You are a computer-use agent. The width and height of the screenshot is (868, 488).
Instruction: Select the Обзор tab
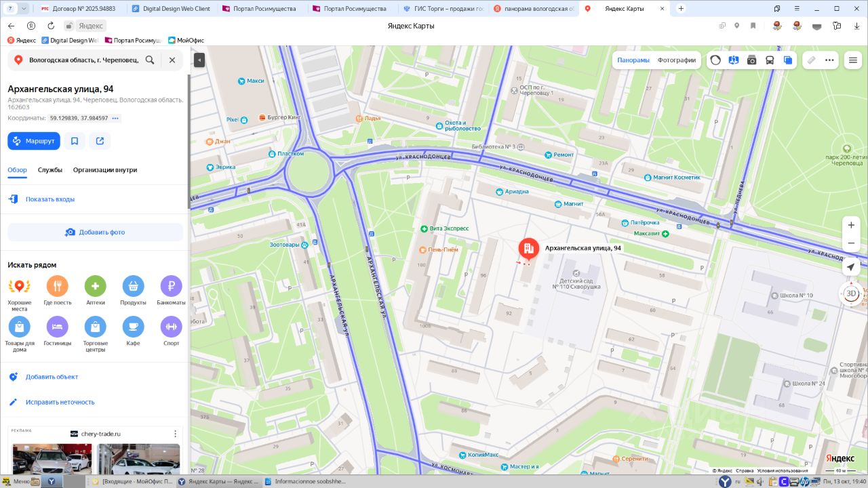(17, 170)
